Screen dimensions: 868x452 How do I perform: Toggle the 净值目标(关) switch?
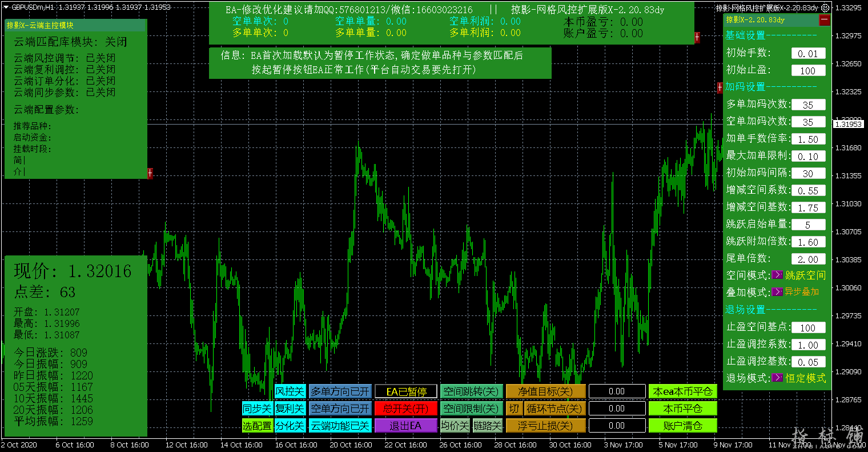point(546,391)
